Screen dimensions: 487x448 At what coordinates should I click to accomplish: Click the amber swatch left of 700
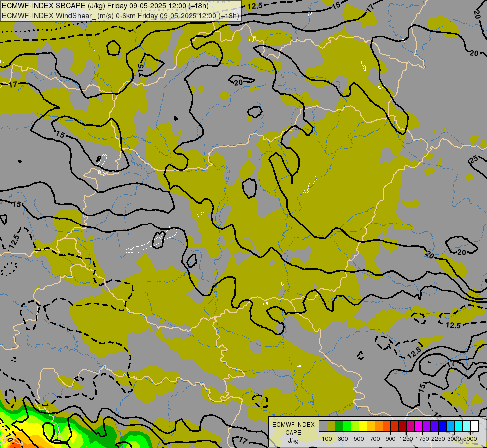(x=371, y=426)
